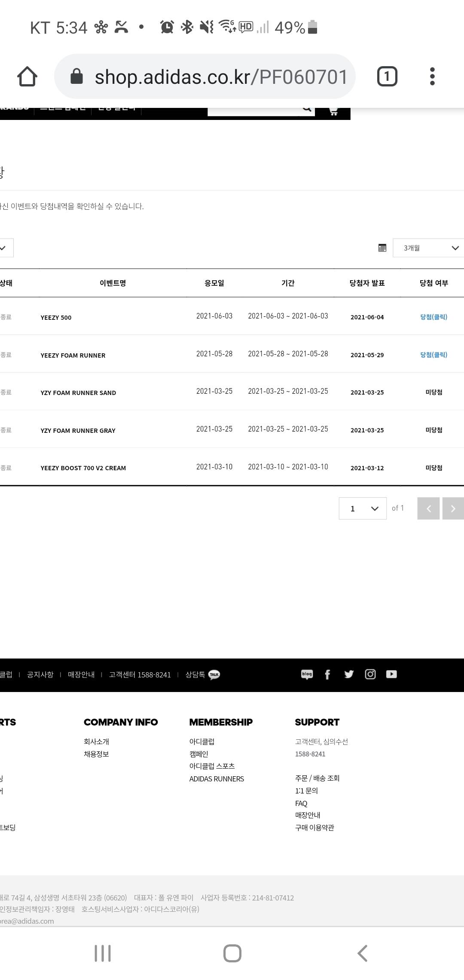Image resolution: width=464 pixels, height=980 pixels.
Task: Open Chrome three-dot overflow menu
Action: pos(432,77)
